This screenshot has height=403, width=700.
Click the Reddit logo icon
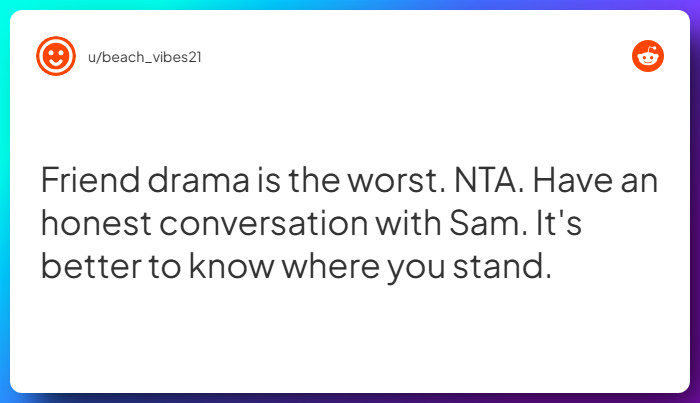tap(647, 56)
